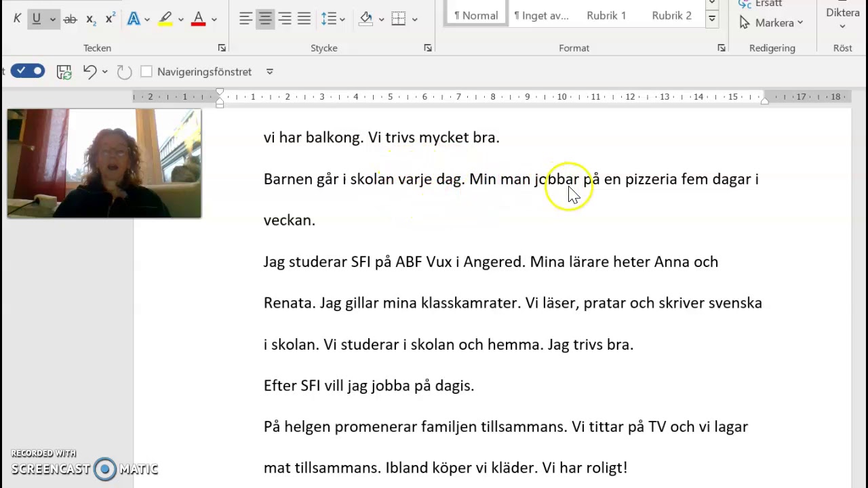
Task: Expand text effects dropdown arrow
Action: [x=147, y=19]
